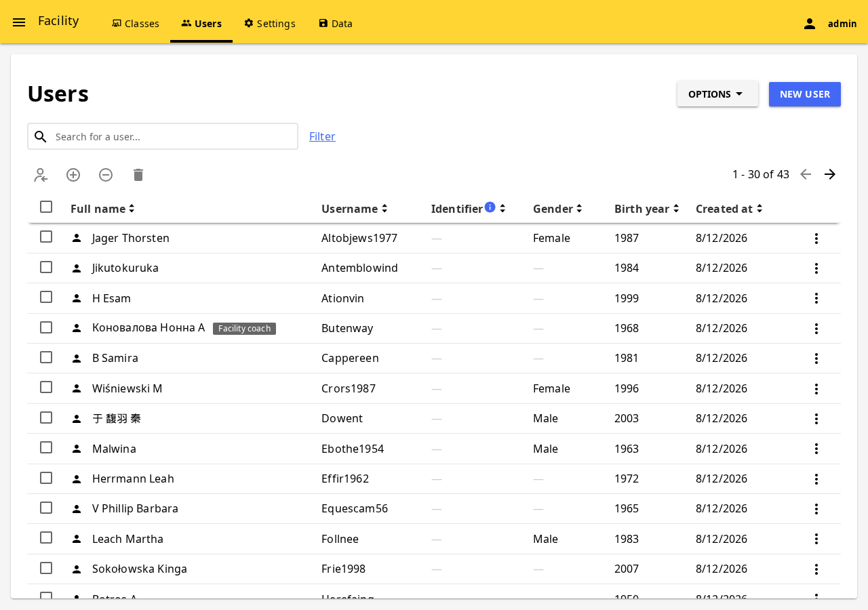Open row menu for Leach Martha
Image resolution: width=868 pixels, height=610 pixels.
click(816, 539)
